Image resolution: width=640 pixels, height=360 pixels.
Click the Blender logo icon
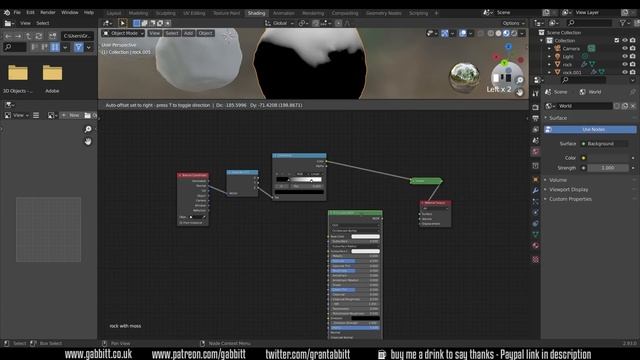pyautogui.click(x=7, y=13)
